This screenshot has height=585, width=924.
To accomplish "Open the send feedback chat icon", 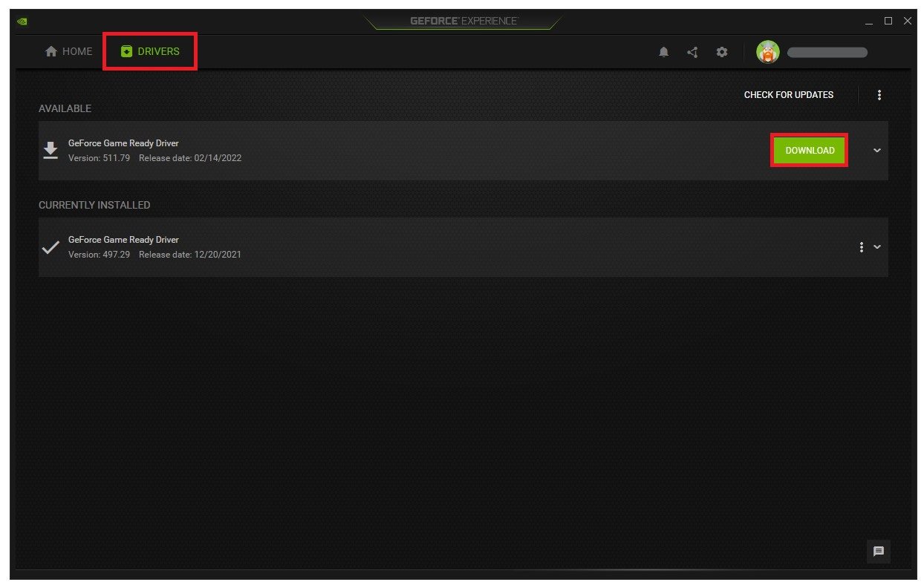I will tap(878, 551).
